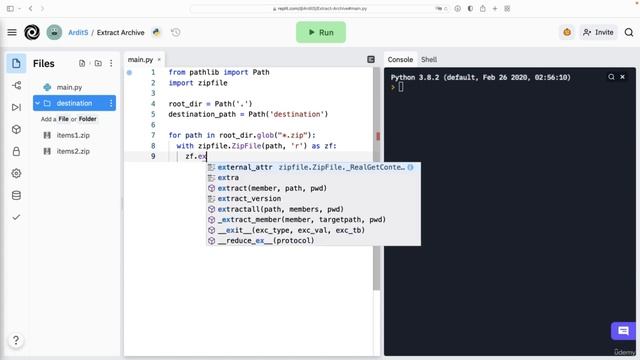
Task: Click the orange notification badge icon
Action: pos(567,32)
